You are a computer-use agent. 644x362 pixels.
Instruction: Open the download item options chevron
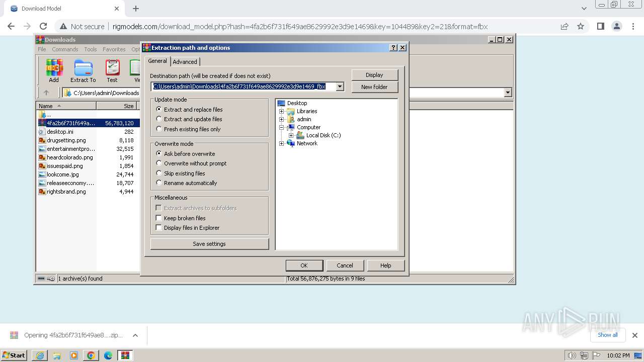(x=135, y=335)
